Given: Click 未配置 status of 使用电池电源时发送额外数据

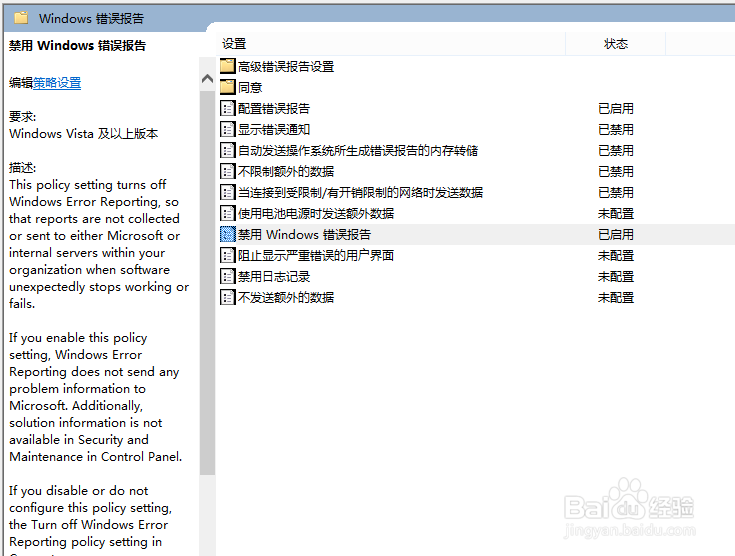Looking at the screenshot, I should click(x=615, y=214).
